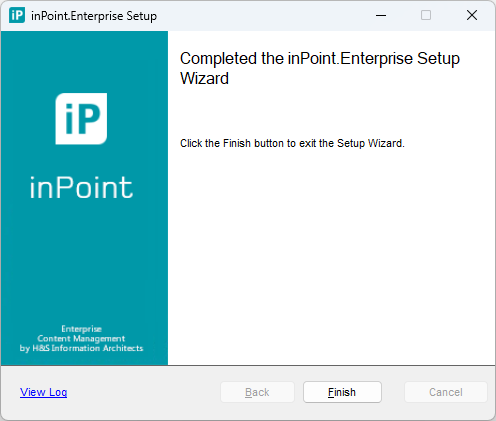Click the 'Content Management' banner text
This screenshot has height=421, width=496.
[81, 339]
